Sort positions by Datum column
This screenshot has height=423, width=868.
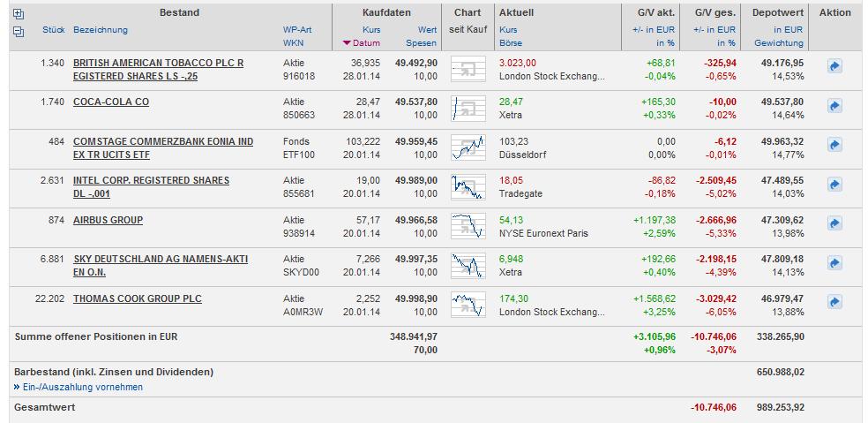tap(366, 42)
